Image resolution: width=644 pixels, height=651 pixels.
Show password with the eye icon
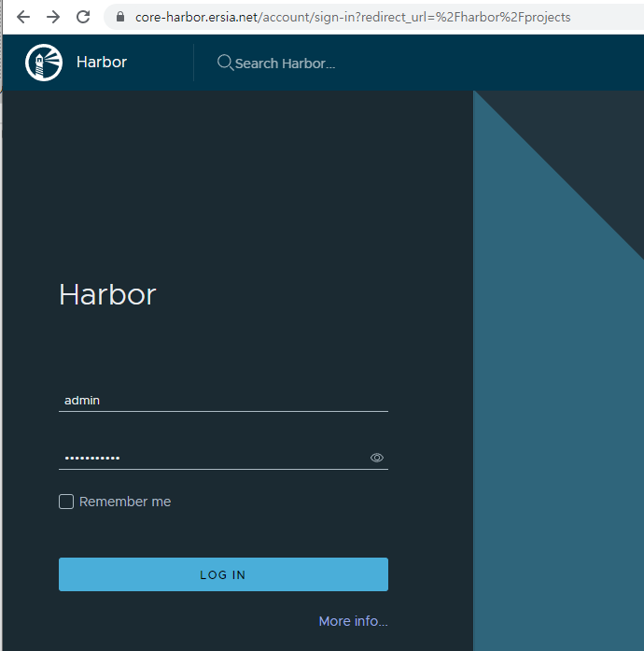pos(377,458)
